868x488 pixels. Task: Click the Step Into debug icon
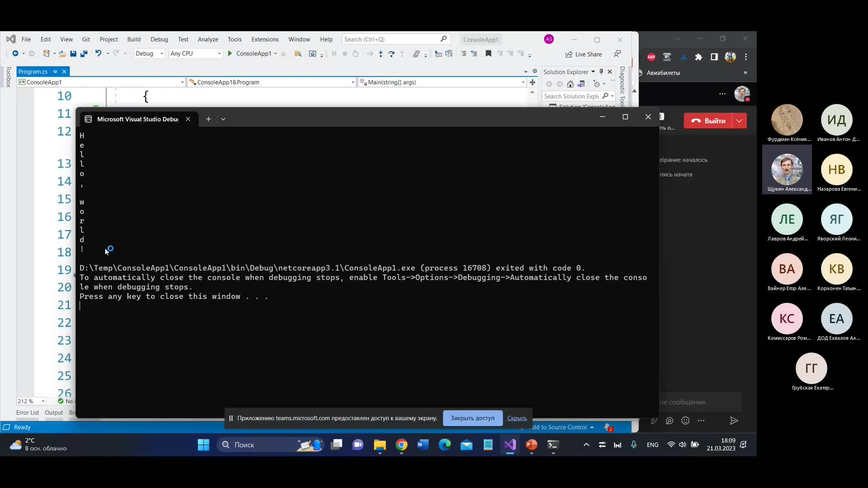coord(381,54)
